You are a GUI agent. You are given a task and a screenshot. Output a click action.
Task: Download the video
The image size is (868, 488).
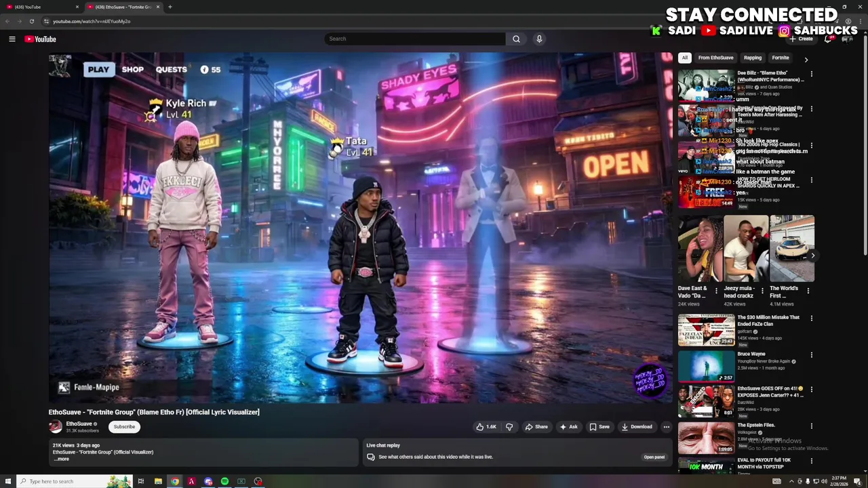(x=637, y=427)
